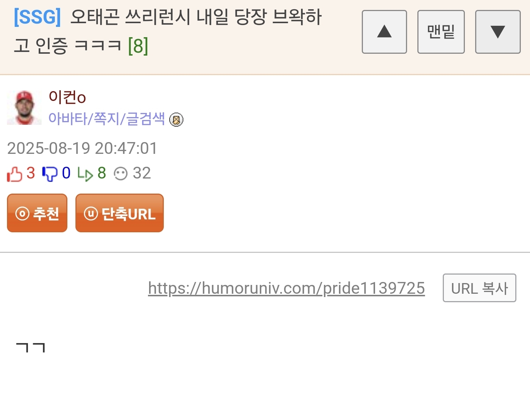Viewport: 530px width, 420px height.
Task: Click the username 이컨o
Action: tap(67, 97)
